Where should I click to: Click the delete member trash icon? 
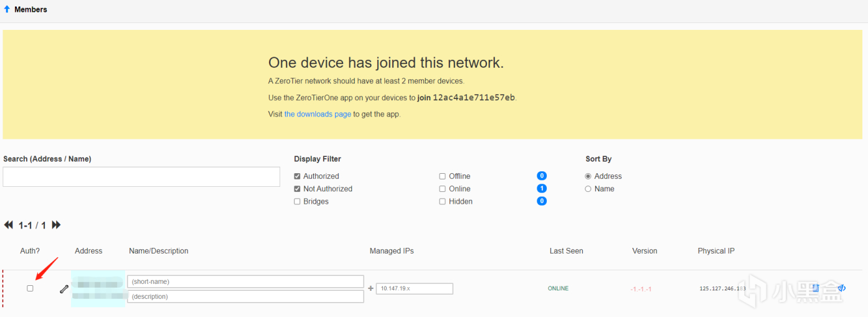coord(816,288)
